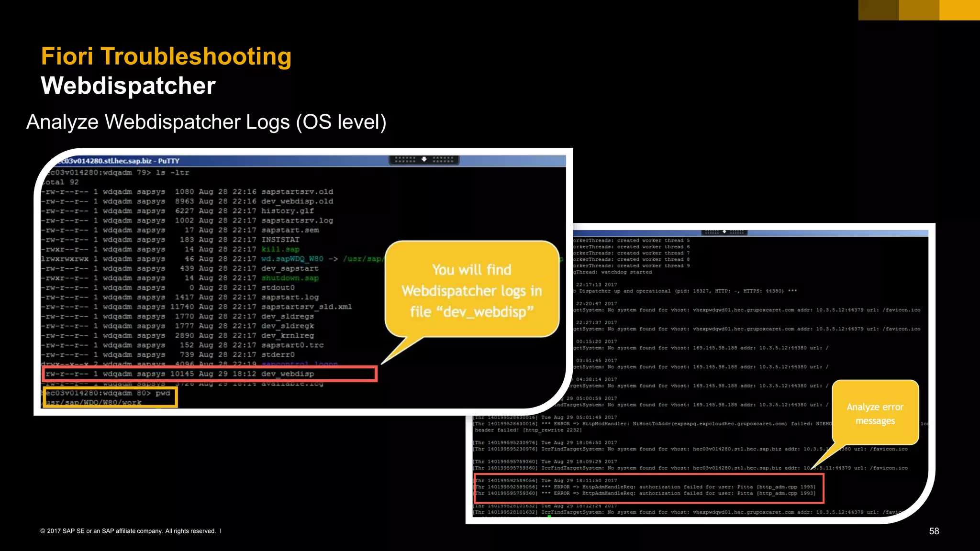The width and height of the screenshot is (980, 551).
Task: Click the green kill.sap script name
Action: (x=280, y=249)
